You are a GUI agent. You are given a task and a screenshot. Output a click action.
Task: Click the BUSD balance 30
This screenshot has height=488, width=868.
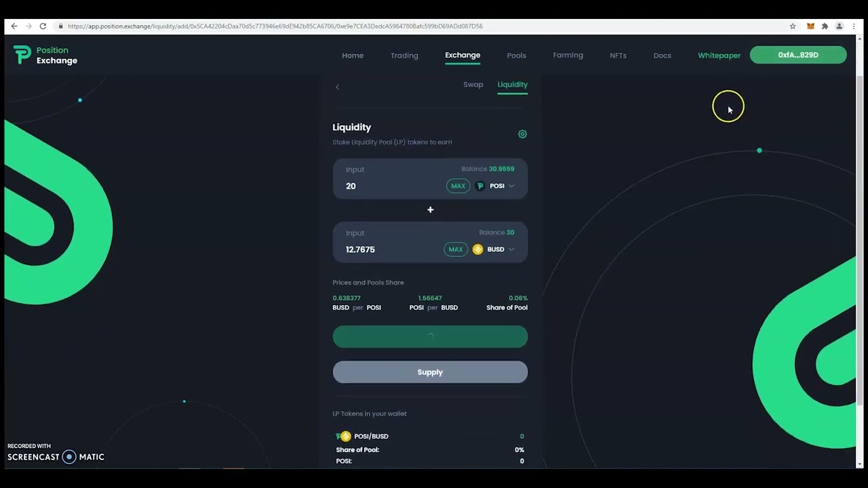coord(510,232)
